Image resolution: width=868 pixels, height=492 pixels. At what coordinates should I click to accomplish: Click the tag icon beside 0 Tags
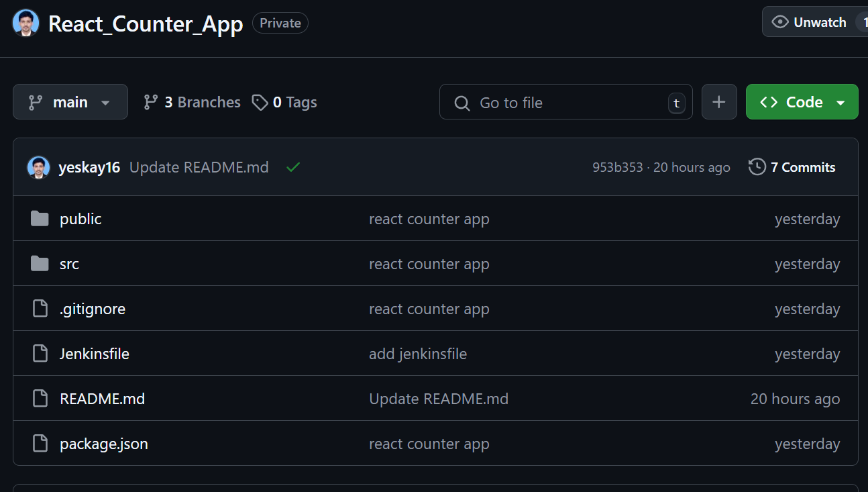260,101
